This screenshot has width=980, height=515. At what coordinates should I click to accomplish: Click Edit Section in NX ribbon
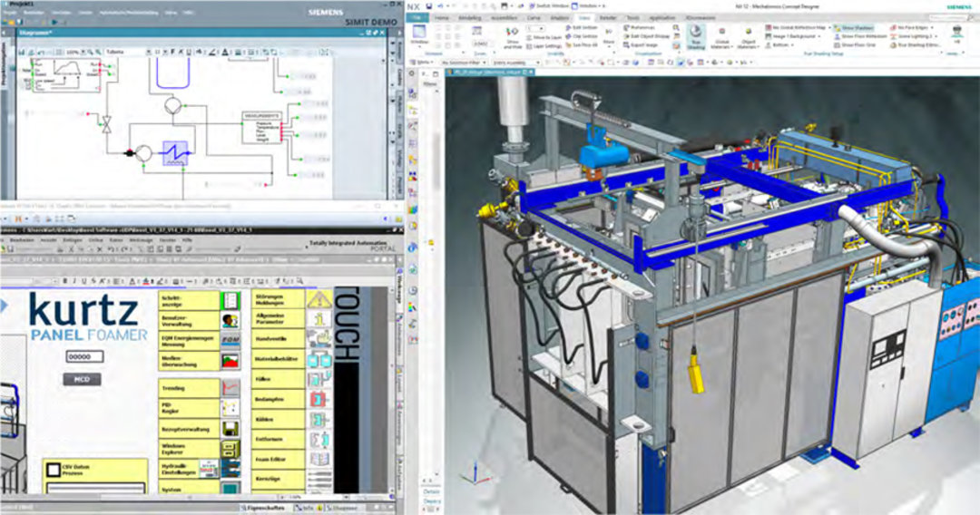point(582,28)
